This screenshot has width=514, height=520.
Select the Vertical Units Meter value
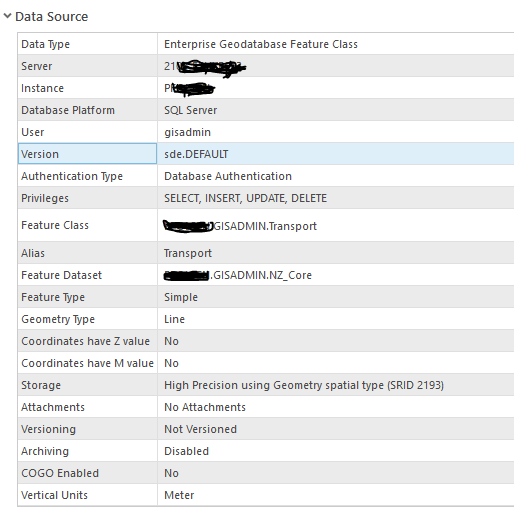point(179,495)
